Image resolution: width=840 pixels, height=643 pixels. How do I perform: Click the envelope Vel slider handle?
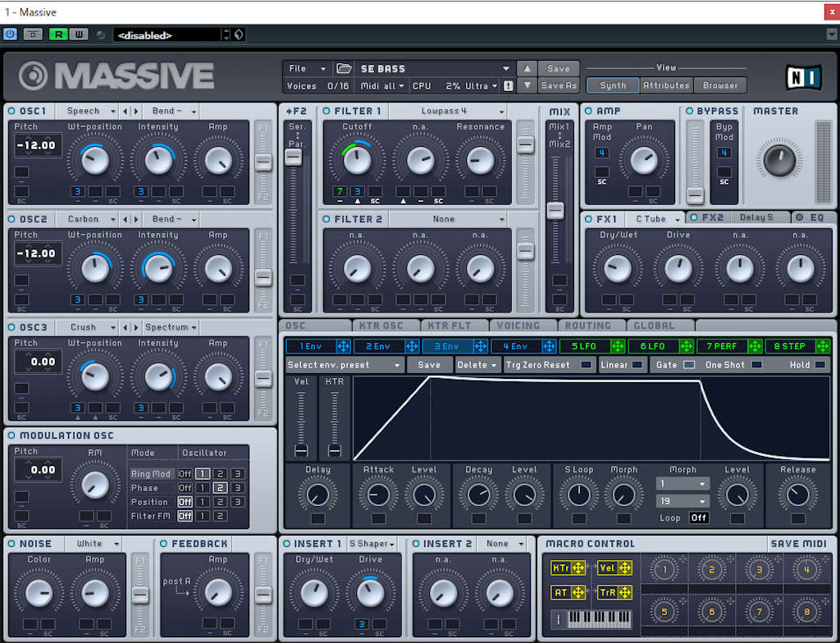click(x=301, y=450)
